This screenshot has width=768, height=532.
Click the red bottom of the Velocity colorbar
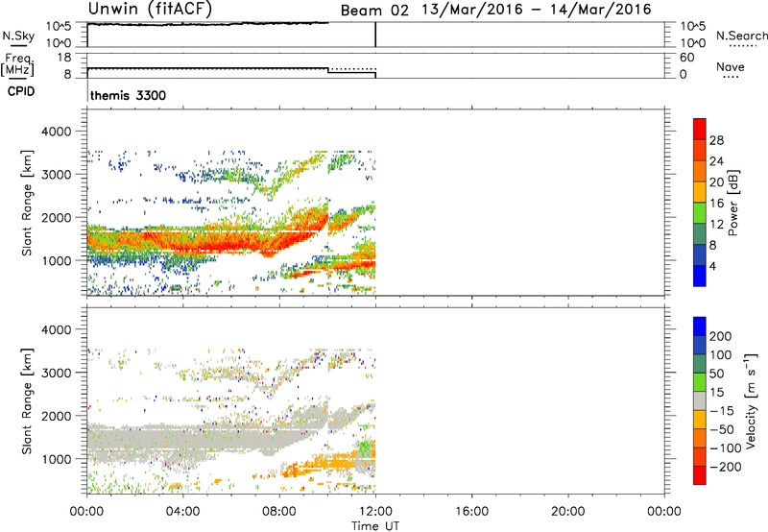[700, 475]
